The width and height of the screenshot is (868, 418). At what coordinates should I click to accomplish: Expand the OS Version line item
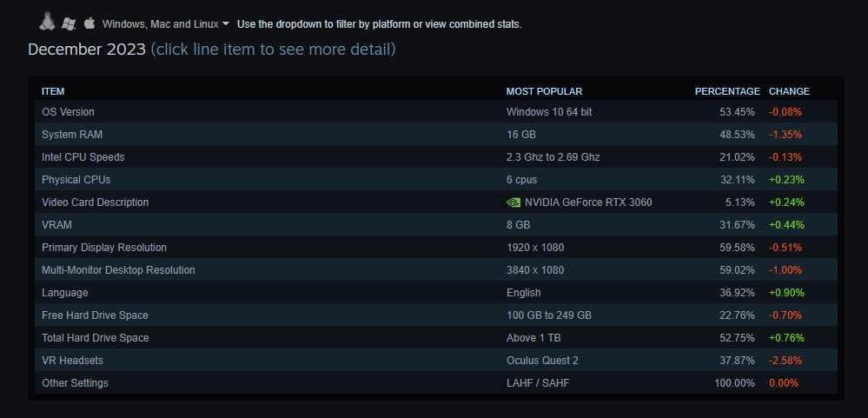click(x=68, y=112)
